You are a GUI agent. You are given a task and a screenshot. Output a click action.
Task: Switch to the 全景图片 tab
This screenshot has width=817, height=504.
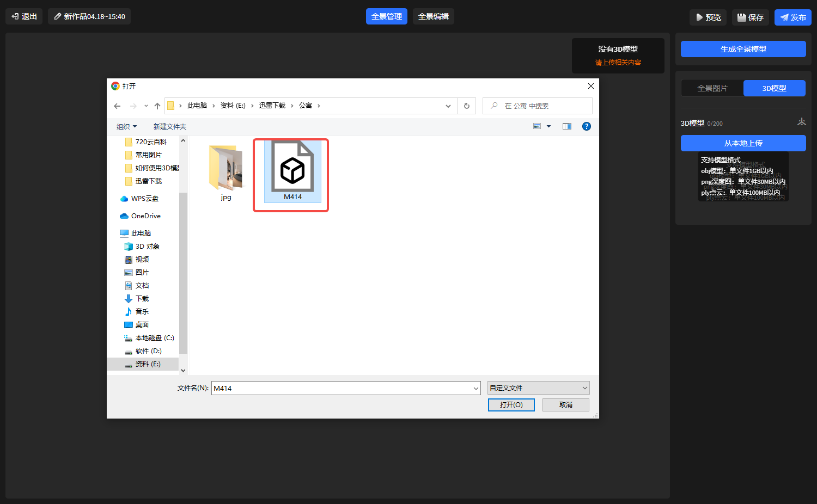pyautogui.click(x=712, y=88)
